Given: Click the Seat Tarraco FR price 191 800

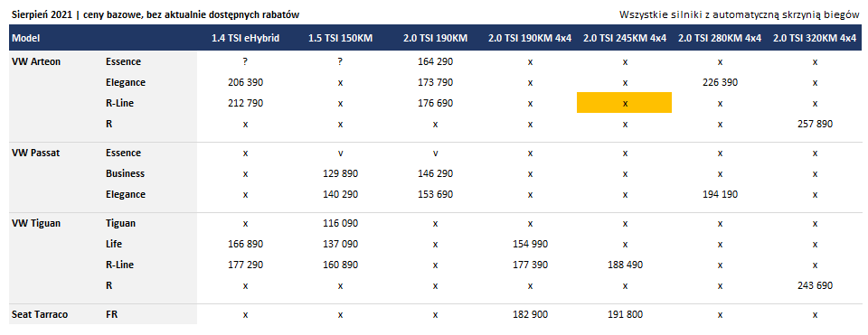Looking at the screenshot, I should tap(625, 314).
